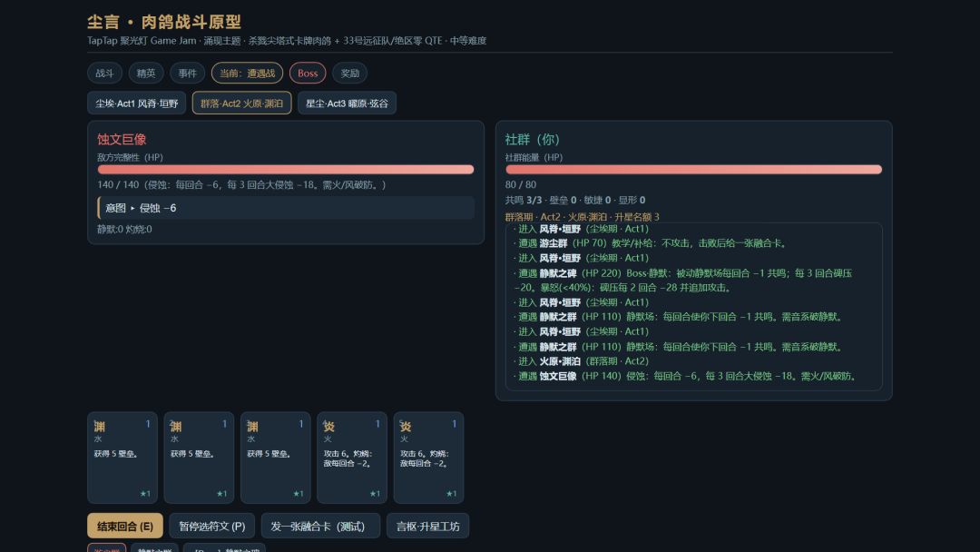Choose the 尘埃·Act1 风脊·垣野 stage
Viewport: 980px width, 552px height.
click(136, 103)
